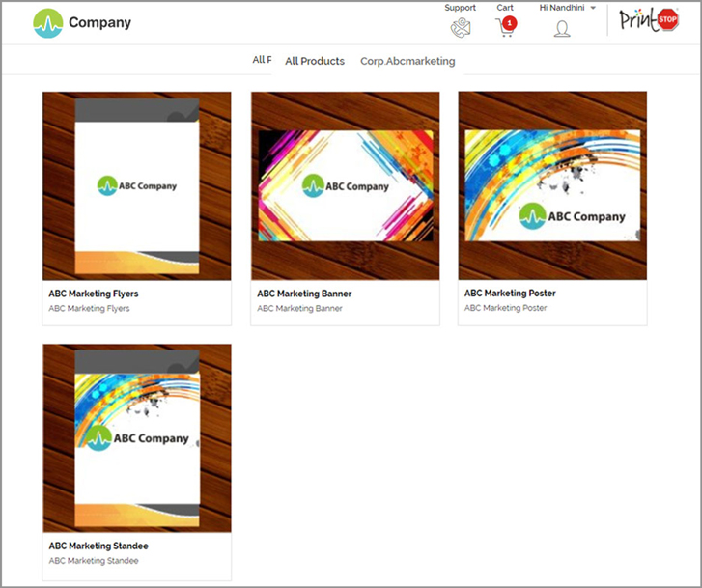Screen dimensions: 702x588
Task: Click the bold ABC Marketing Standee title
Action: point(97,546)
